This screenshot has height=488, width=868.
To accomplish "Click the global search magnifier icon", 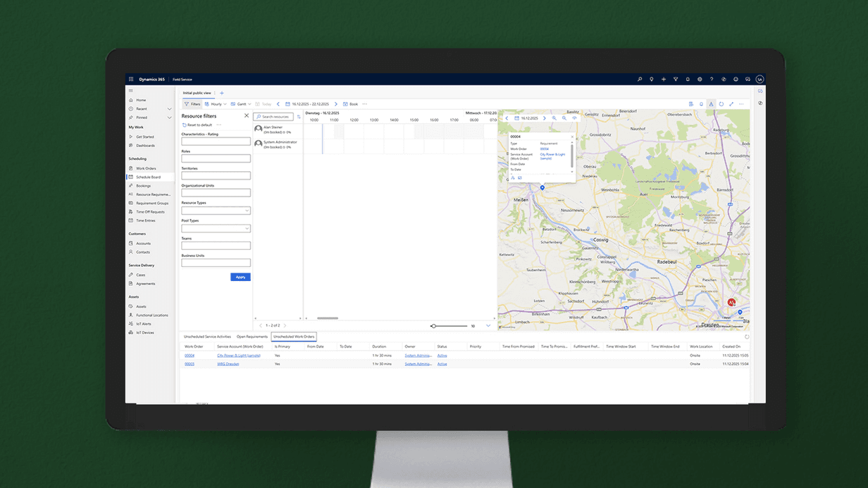I will (640, 80).
